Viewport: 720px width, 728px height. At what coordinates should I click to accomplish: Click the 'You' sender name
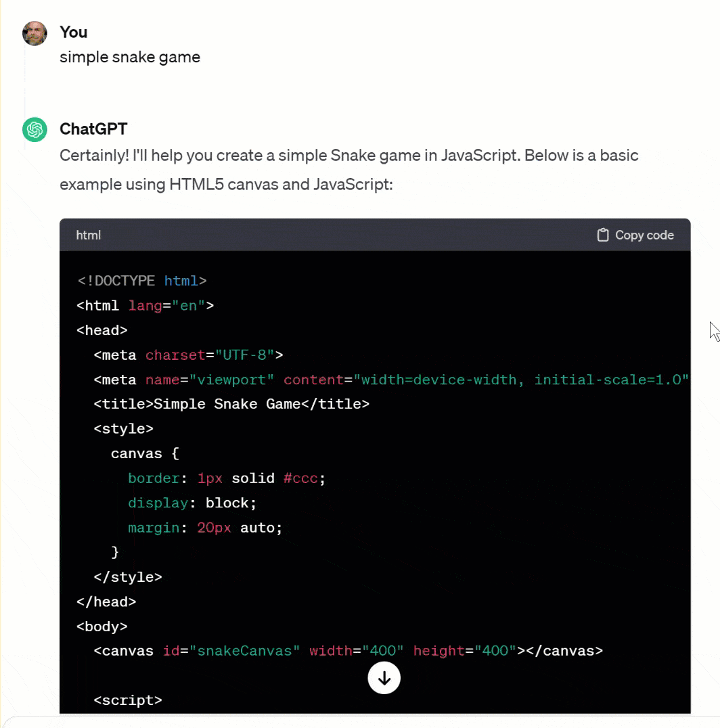click(73, 32)
